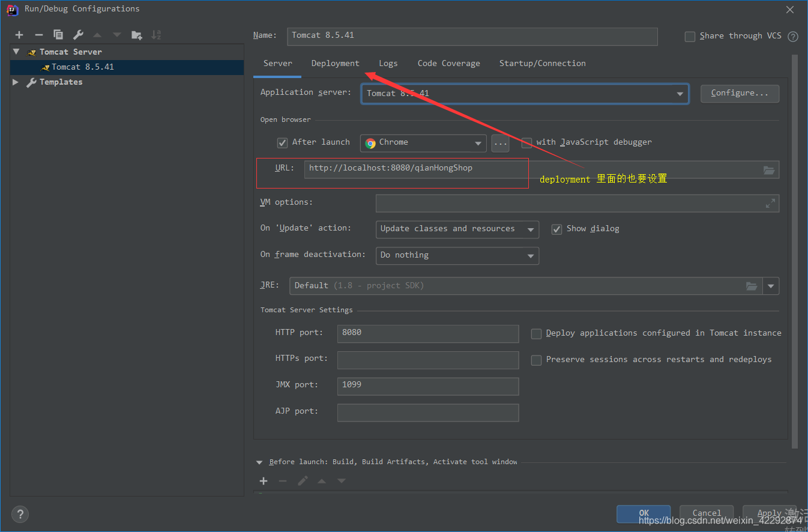The height and width of the screenshot is (532, 808).
Task: Click the help icon beside Share through VCS
Action: [793, 37]
